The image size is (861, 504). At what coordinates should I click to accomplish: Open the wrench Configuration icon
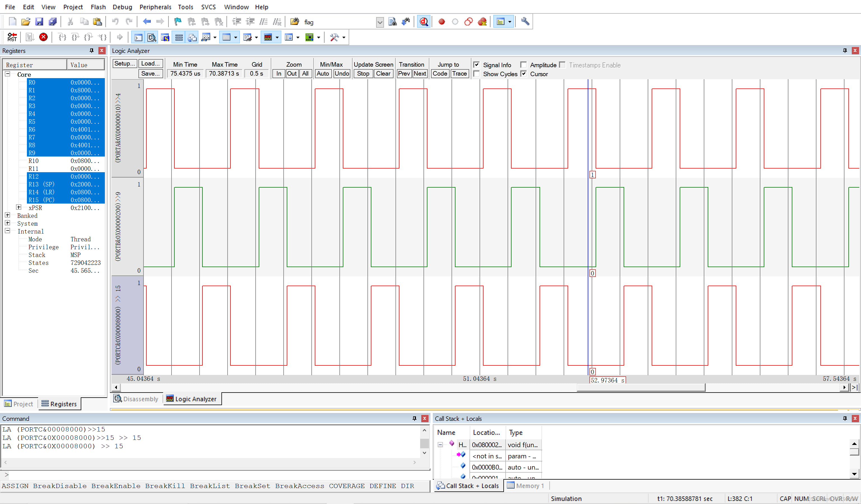(x=525, y=22)
